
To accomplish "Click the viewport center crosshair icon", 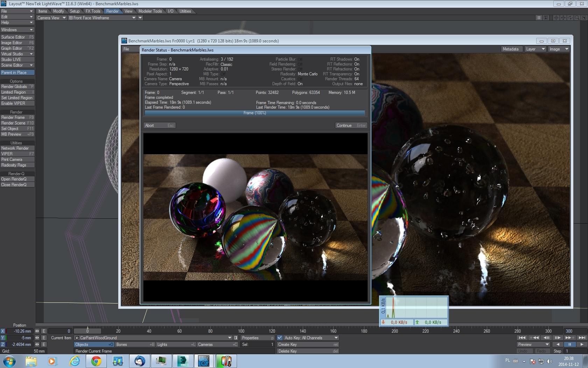I will [556, 18].
